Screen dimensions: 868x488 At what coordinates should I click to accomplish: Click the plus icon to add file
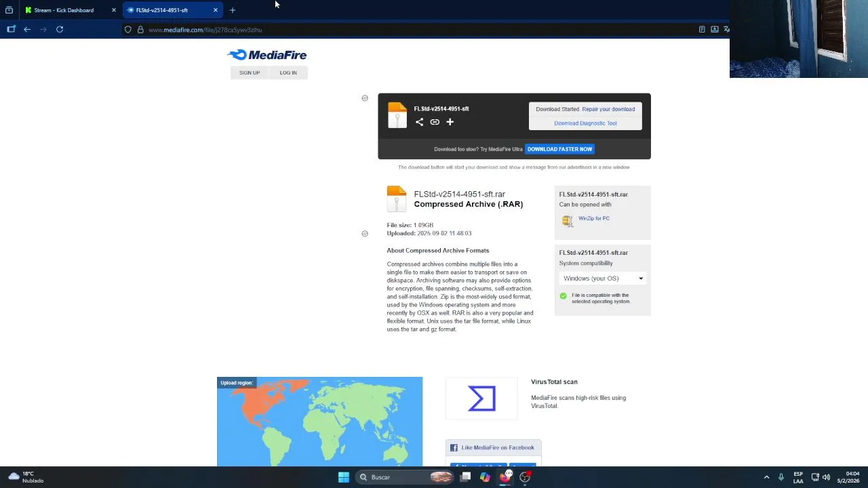coord(450,122)
